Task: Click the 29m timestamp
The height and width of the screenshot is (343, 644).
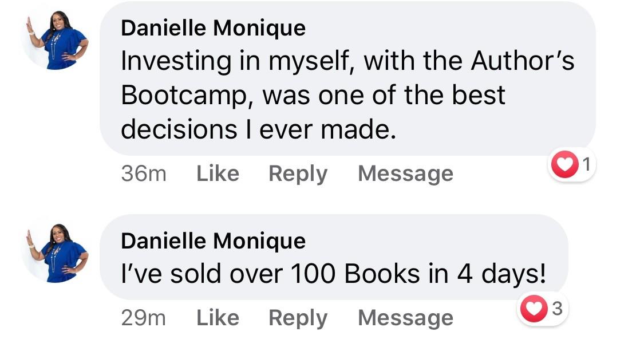Action: 144,318
